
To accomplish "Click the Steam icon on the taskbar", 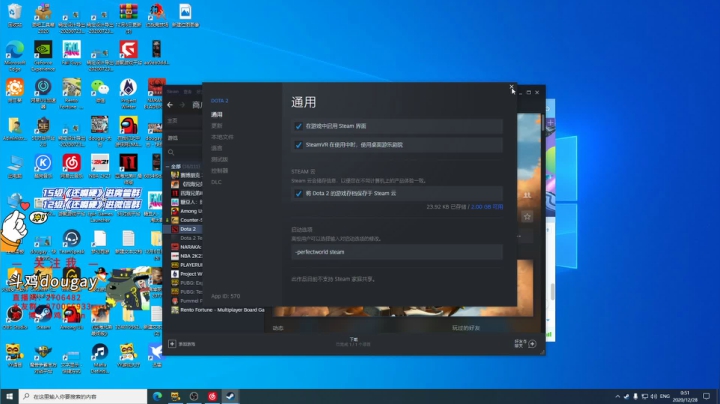I will 231,396.
